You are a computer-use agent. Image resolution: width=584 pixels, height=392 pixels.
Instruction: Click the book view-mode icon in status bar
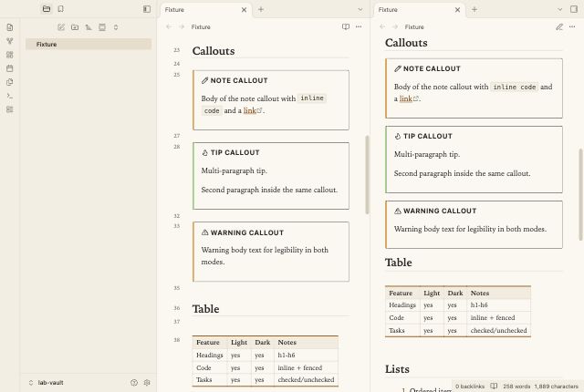coord(494,386)
